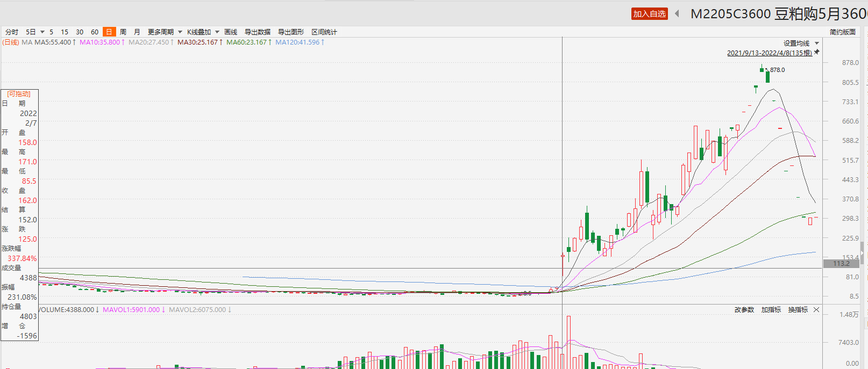Switch to the 分时 intraday tab
The height and width of the screenshot is (369, 868).
coord(12,32)
